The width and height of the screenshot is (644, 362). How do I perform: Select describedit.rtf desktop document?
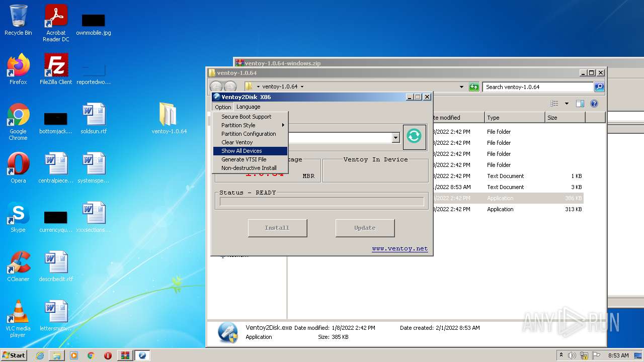tap(56, 266)
